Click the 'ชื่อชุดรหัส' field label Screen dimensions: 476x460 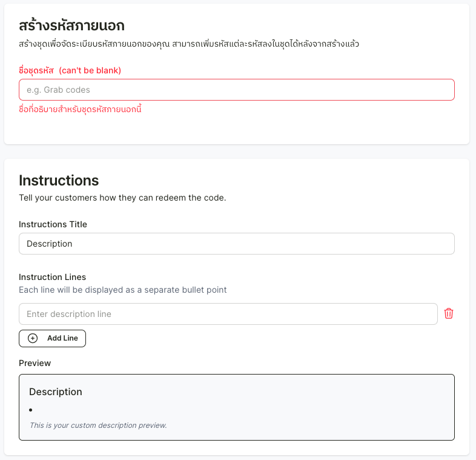pyautogui.click(x=36, y=70)
